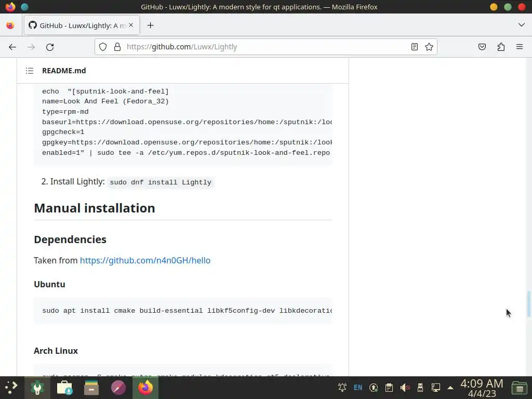Open Firefox View pinned icon

click(10, 25)
